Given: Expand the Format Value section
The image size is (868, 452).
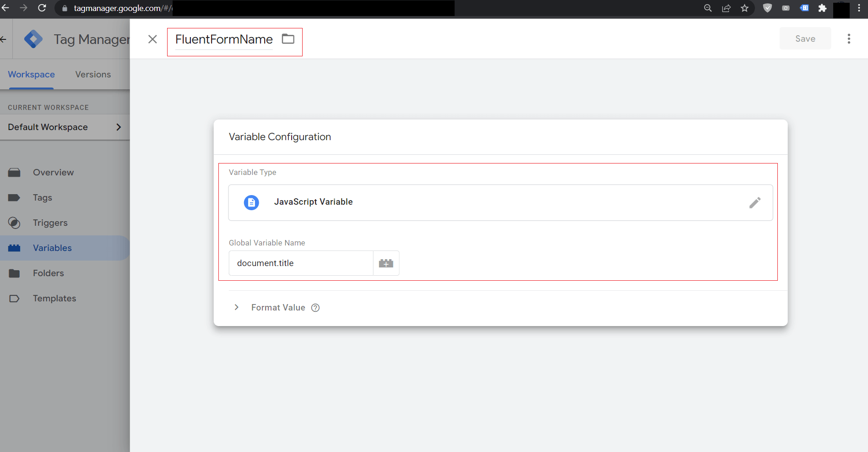Looking at the screenshot, I should click(237, 307).
